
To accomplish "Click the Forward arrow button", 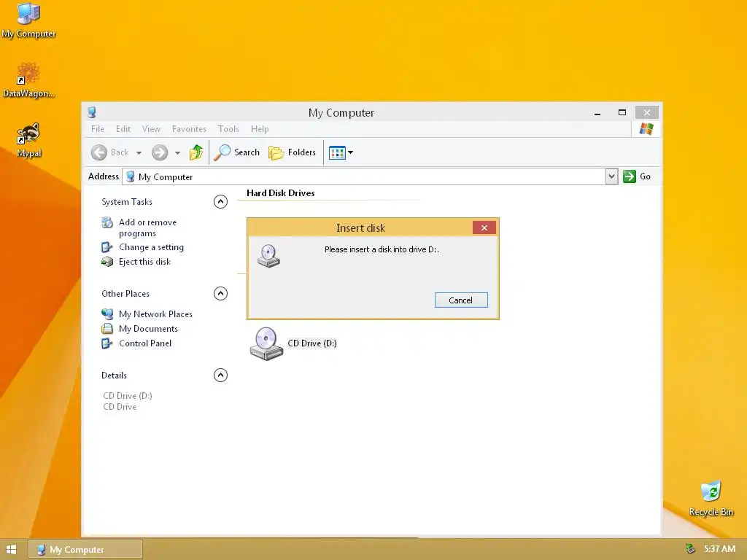I will point(160,152).
